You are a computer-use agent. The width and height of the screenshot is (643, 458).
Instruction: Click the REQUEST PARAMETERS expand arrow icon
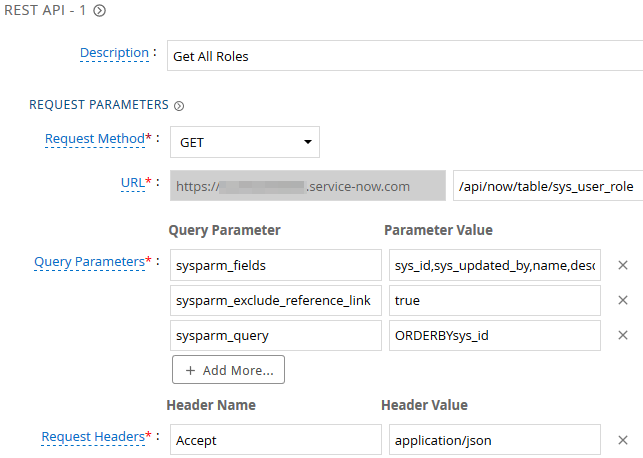click(x=179, y=106)
